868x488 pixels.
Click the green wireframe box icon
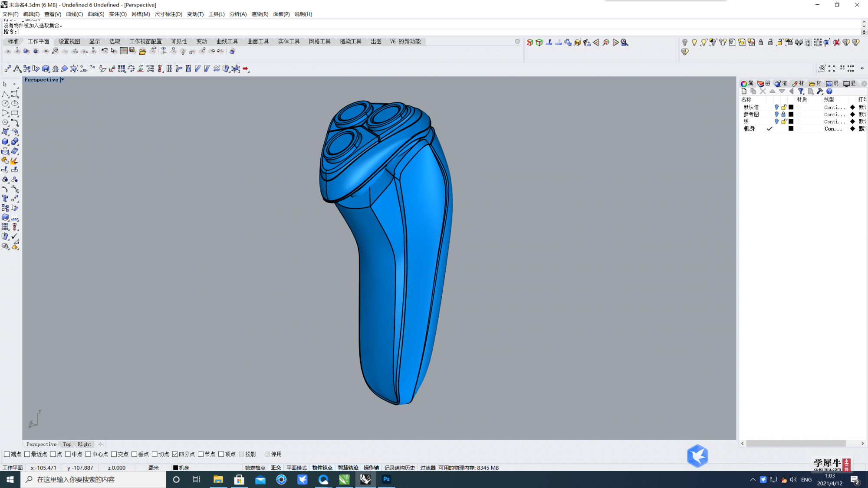point(539,43)
